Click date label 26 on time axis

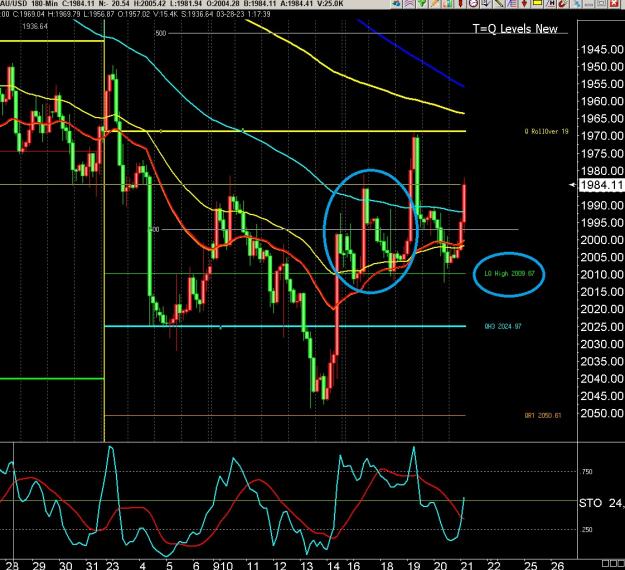(x=557, y=565)
